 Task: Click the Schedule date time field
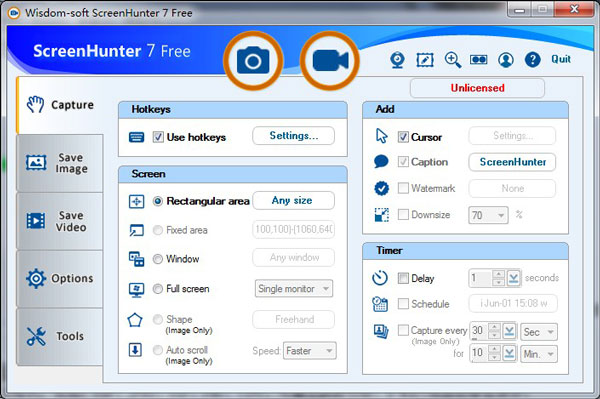pos(513,304)
